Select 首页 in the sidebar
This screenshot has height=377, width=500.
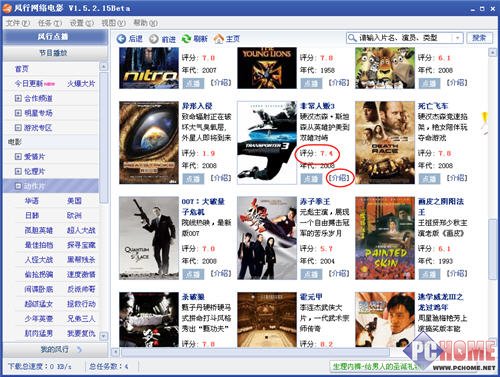(x=22, y=69)
